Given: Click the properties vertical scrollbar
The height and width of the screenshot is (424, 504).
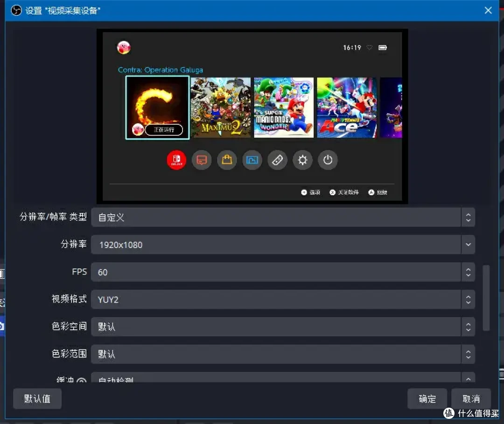Looking at the screenshot, I should click(x=486, y=298).
